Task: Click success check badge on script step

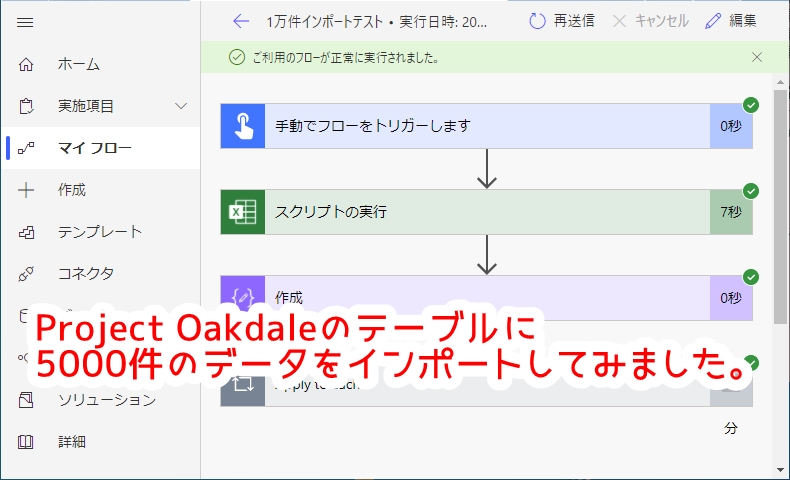Action: [x=751, y=191]
